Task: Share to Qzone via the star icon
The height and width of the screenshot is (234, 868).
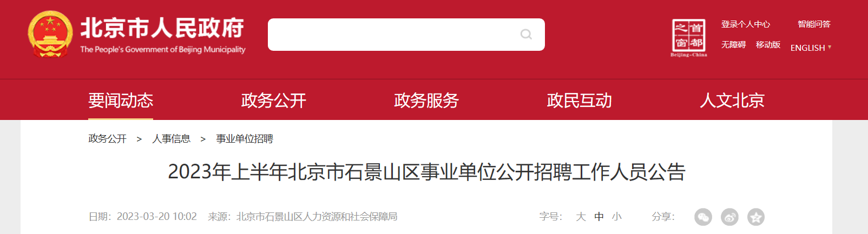Action: pyautogui.click(x=756, y=217)
